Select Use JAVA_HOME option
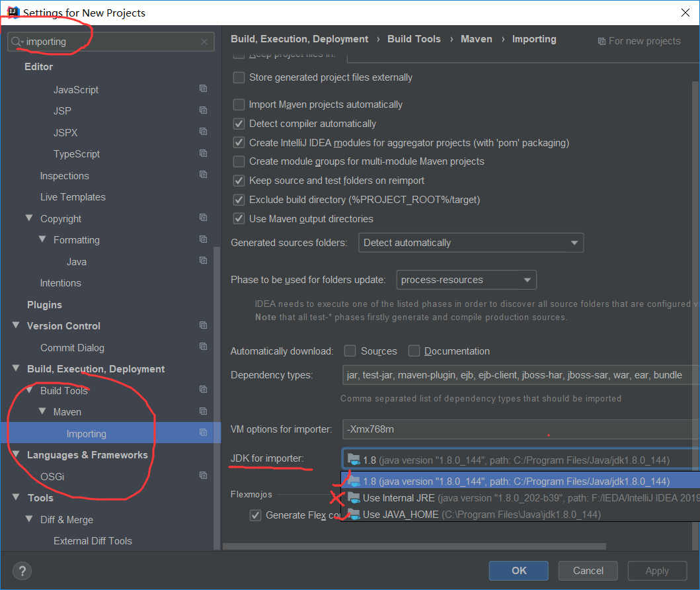The width and height of the screenshot is (700, 590). pyautogui.click(x=520, y=514)
